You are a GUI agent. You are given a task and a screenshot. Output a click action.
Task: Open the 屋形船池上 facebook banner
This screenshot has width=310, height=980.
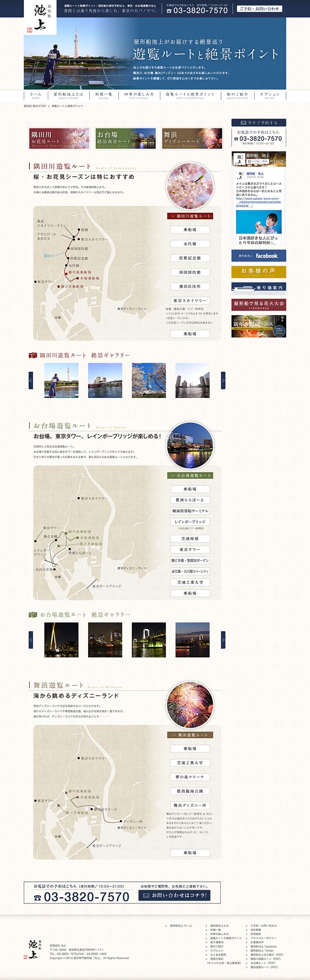259,256
